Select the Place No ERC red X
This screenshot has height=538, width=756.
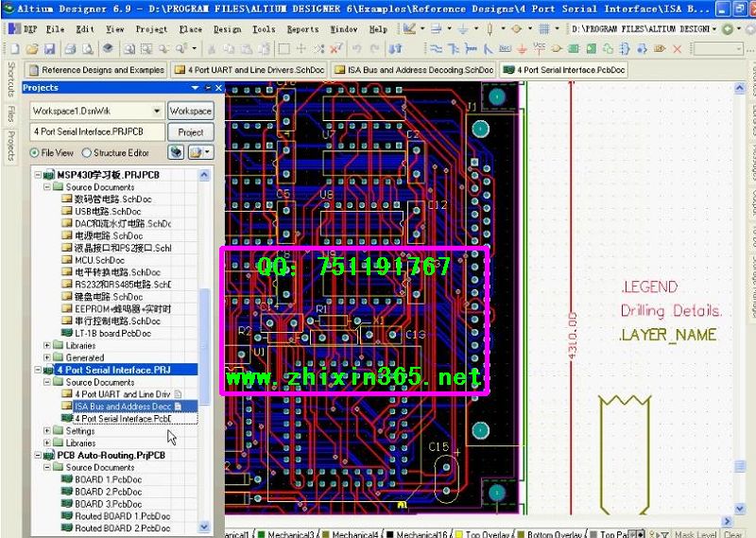coord(678,49)
